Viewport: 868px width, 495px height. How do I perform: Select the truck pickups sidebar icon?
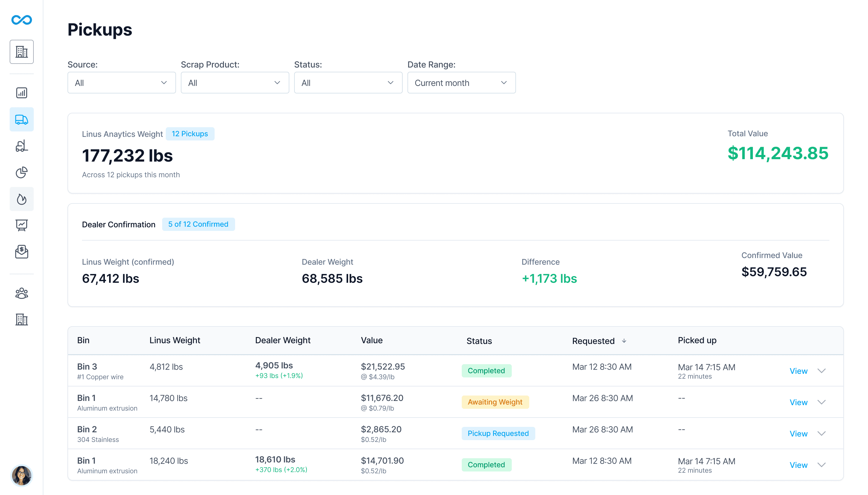point(21,119)
